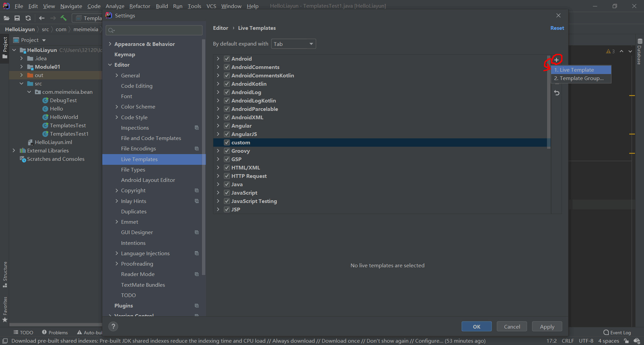Uncheck the Groovy template group
The image size is (644, 345).
tap(227, 151)
